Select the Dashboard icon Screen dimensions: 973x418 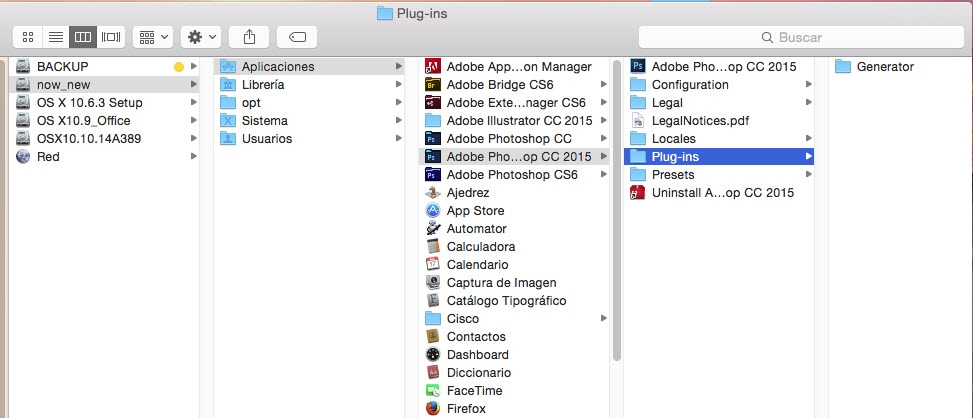pos(433,354)
